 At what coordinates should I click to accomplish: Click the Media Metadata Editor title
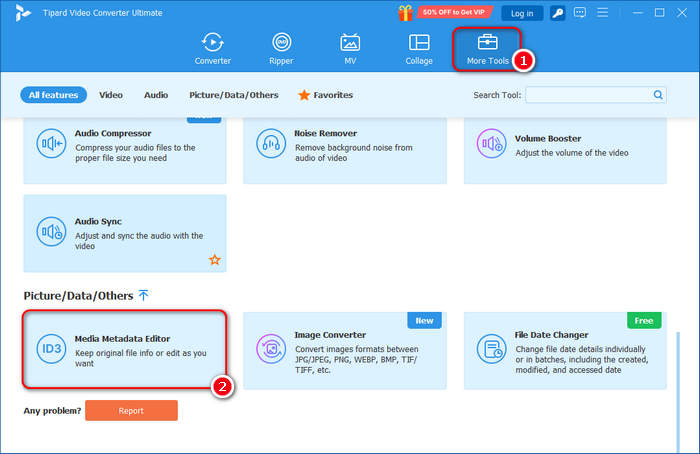coord(122,339)
